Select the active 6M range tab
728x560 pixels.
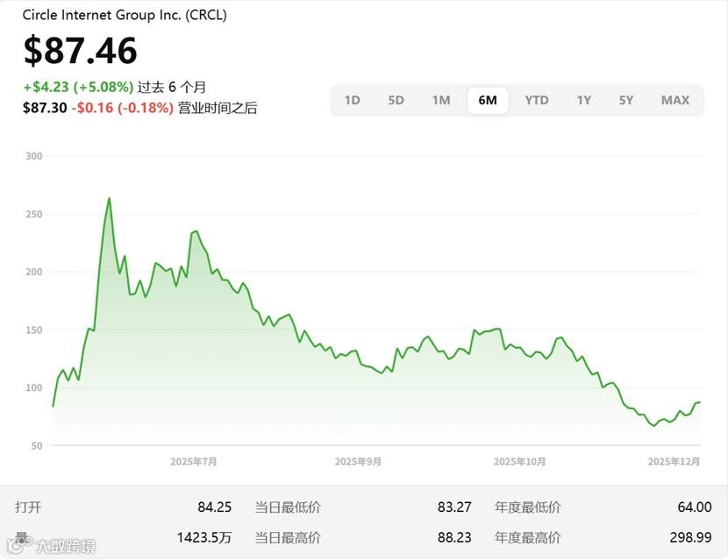tap(488, 100)
